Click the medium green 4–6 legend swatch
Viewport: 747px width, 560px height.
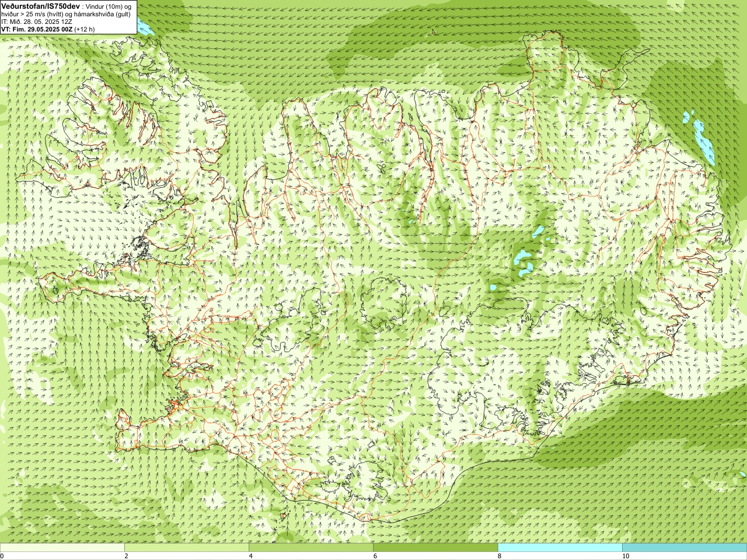click(311, 548)
